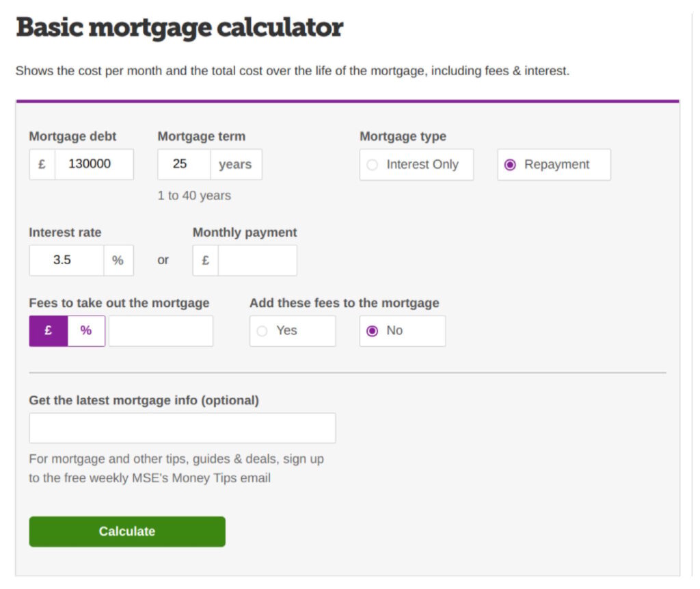
Task: Choose Yes to add fees to mortgage
Action: [x=293, y=330]
